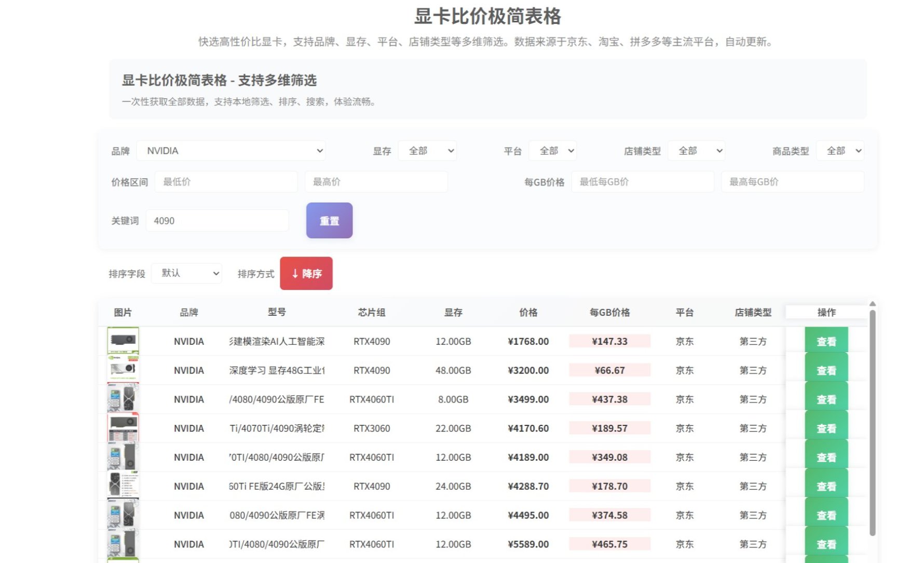Open the 品牌 NVIDIA dropdown

231,151
